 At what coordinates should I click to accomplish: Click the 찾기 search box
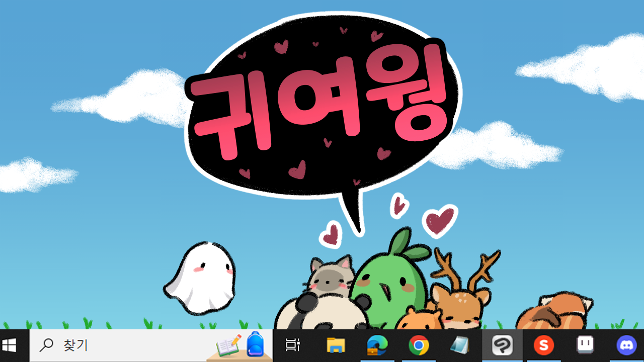pyautogui.click(x=151, y=345)
